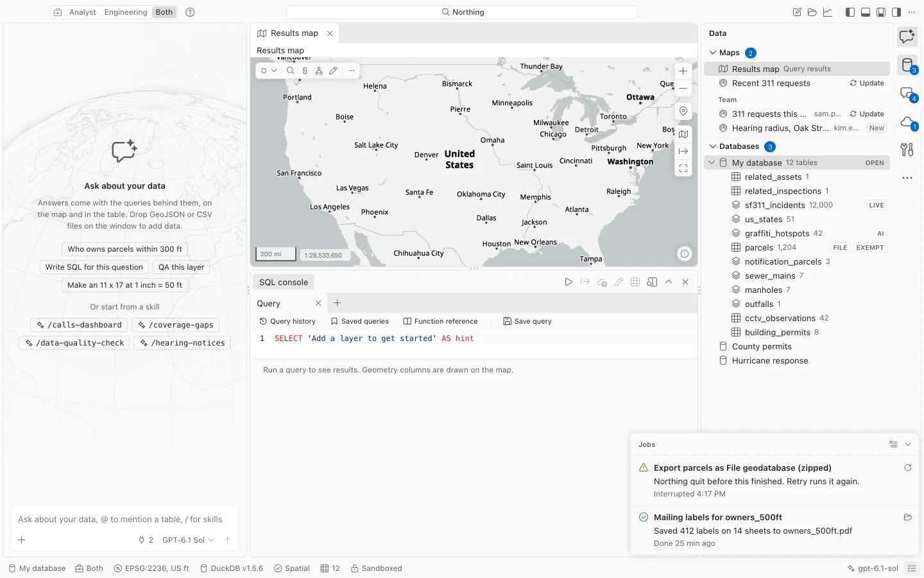Click the Ask about your data input
924x578 pixels.
click(x=125, y=519)
